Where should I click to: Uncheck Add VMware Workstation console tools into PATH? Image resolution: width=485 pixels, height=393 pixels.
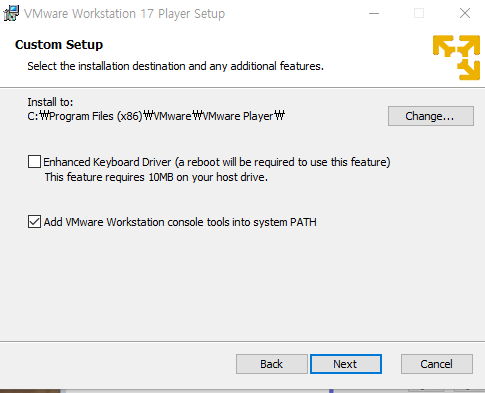point(34,222)
